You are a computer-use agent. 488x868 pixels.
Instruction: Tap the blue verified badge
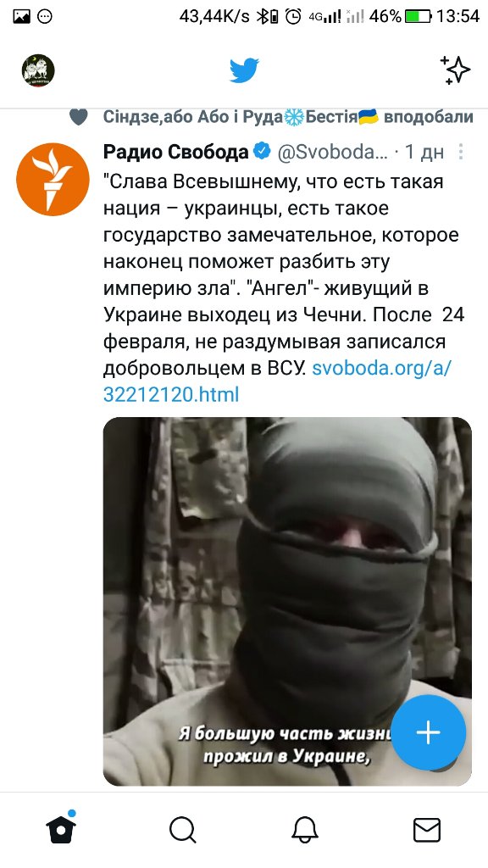[x=262, y=151]
